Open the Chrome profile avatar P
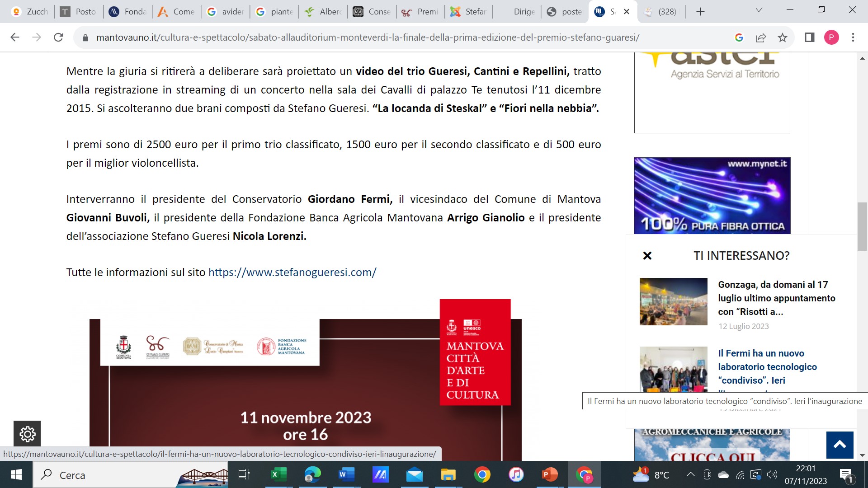The width and height of the screenshot is (868, 488). [831, 38]
